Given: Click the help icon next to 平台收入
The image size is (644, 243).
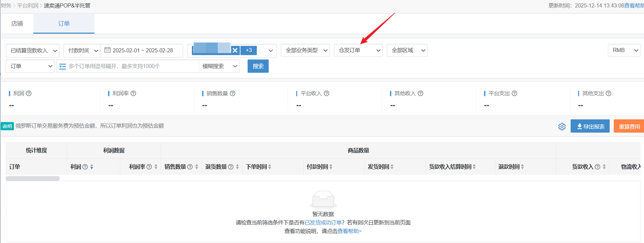Looking at the screenshot, I should click(x=327, y=93).
